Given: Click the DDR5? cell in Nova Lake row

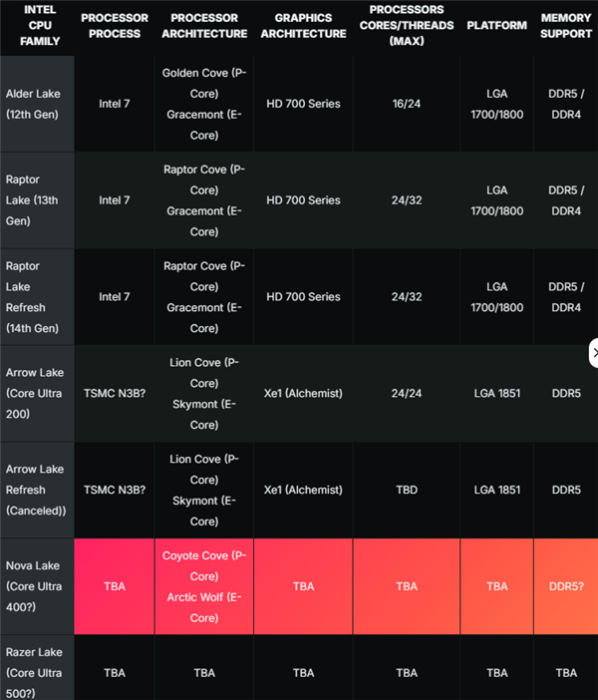Looking at the screenshot, I should 565,586.
